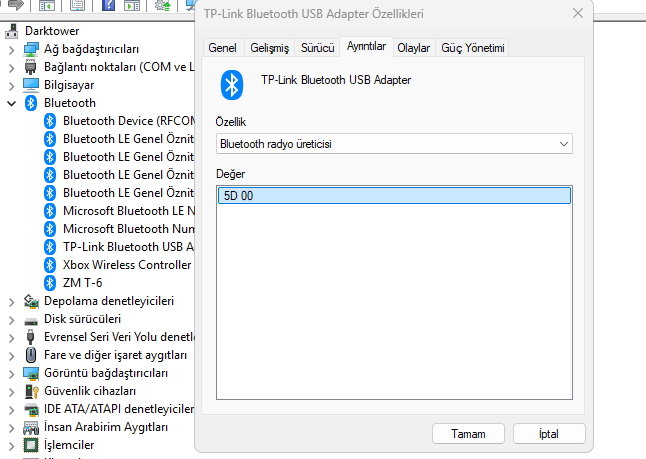Select Xbox Wireless Controller device label
Viewport: 646px width, 459px height.
[127, 265]
